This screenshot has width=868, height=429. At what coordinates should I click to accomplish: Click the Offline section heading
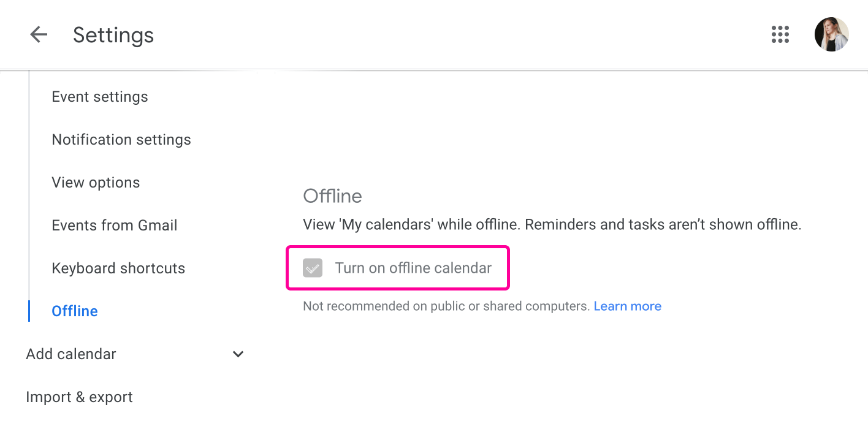pyautogui.click(x=332, y=196)
